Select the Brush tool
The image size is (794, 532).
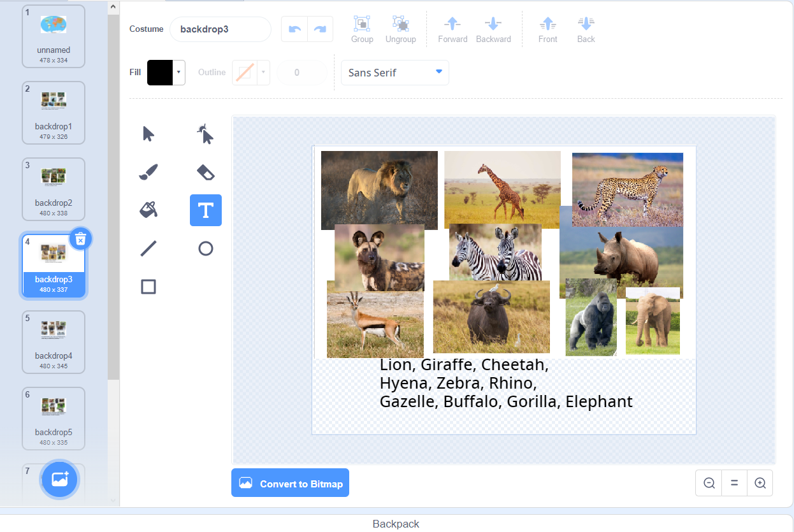(x=148, y=172)
